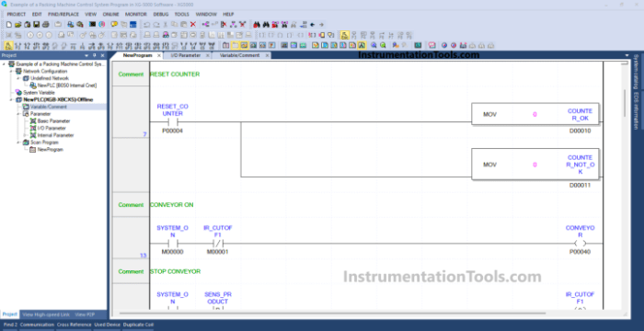Open the Cross Reference bottom tab
This screenshot has width=644, height=331.
[x=74, y=325]
